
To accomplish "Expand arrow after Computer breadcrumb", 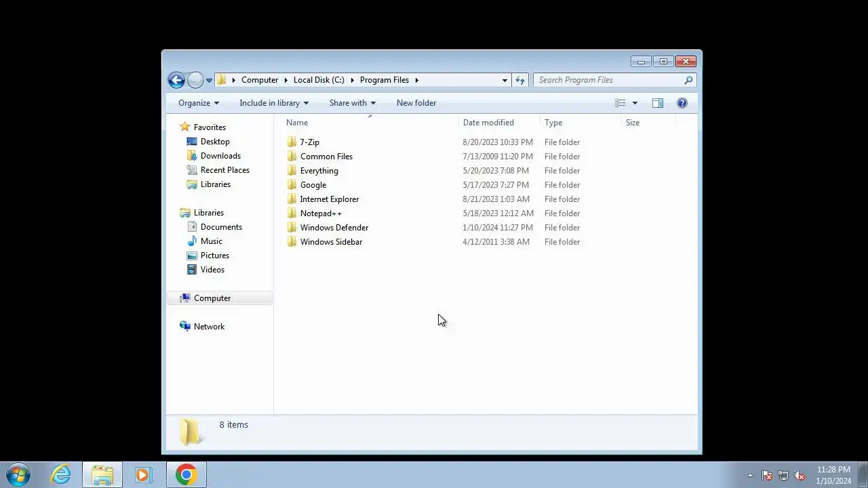I will pos(286,80).
